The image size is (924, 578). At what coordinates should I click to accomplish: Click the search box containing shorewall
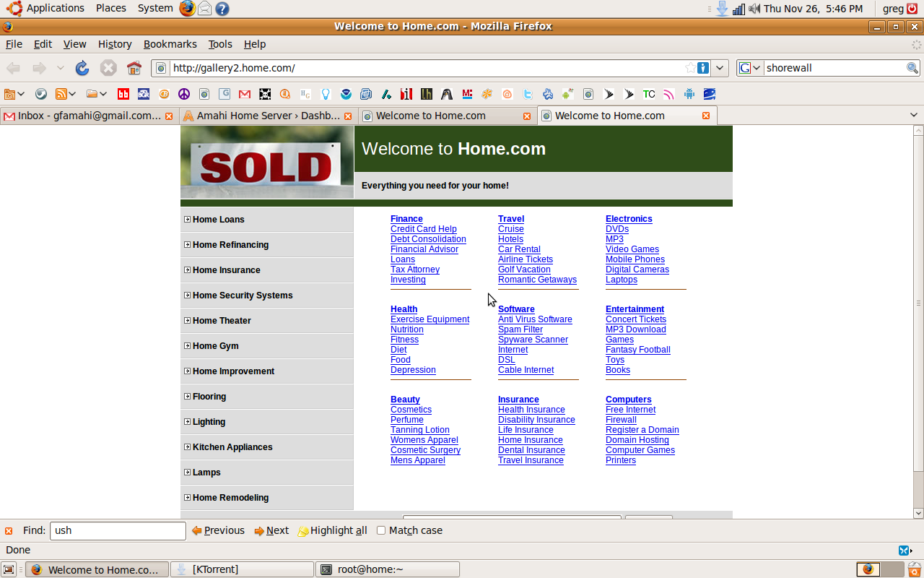(834, 68)
